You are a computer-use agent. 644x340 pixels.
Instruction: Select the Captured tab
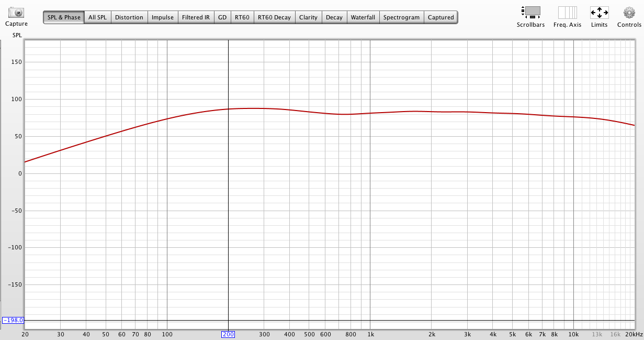(x=440, y=17)
